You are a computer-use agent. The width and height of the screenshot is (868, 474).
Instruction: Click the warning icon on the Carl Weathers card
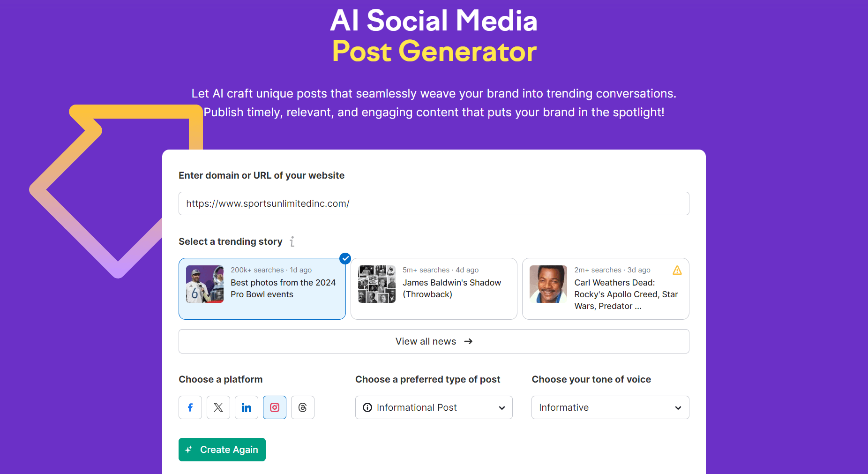pos(677,270)
